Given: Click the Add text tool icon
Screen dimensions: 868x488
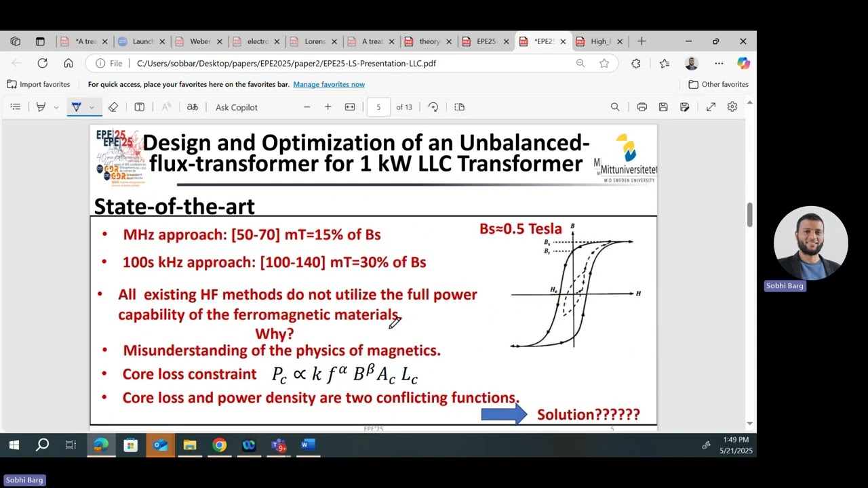Looking at the screenshot, I should 139,107.
